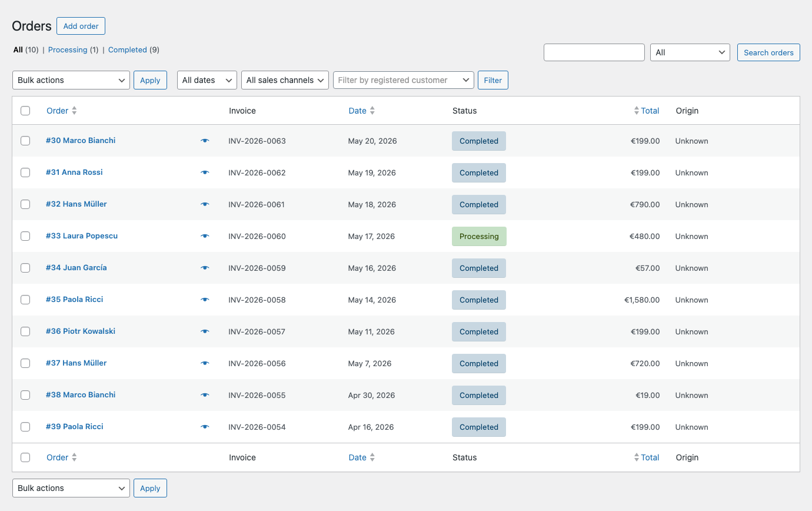Tick checkbox for order #33 Laura Popescu

(x=25, y=236)
